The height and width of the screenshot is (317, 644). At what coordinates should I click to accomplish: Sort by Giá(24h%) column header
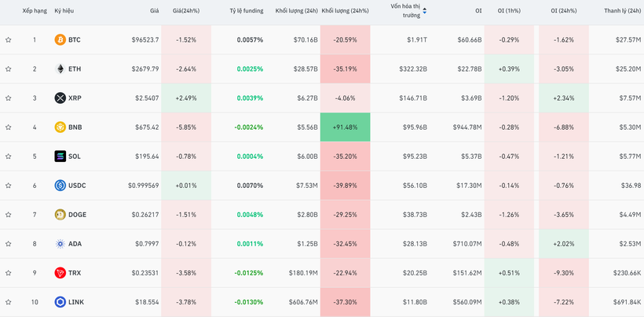coord(186,11)
